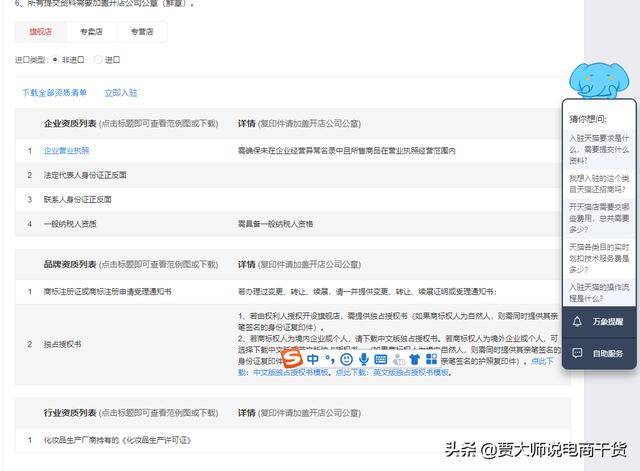Select question 入驻天猫要求是什么 suggestion
Screen dimensions: 640x471
(x=599, y=149)
